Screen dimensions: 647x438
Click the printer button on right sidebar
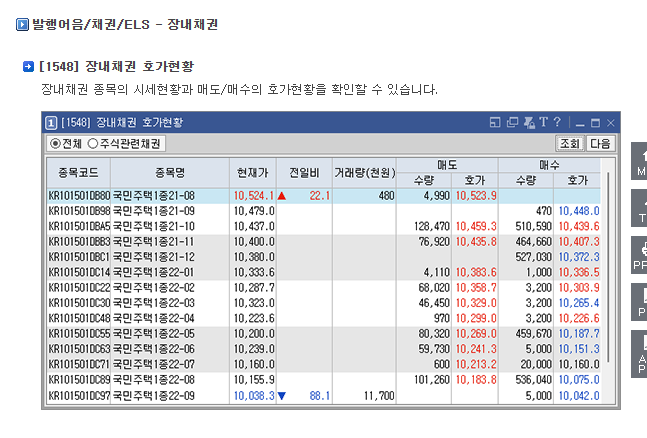[x=639, y=256]
